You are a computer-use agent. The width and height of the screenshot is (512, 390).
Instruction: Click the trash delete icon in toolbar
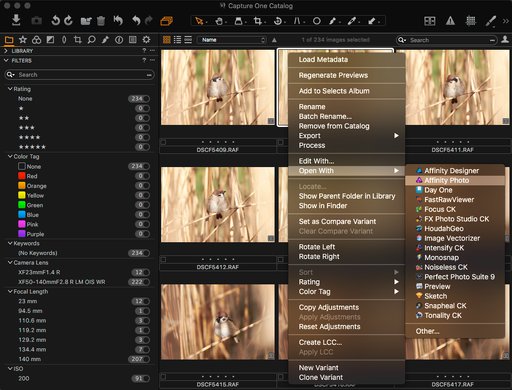(x=101, y=21)
